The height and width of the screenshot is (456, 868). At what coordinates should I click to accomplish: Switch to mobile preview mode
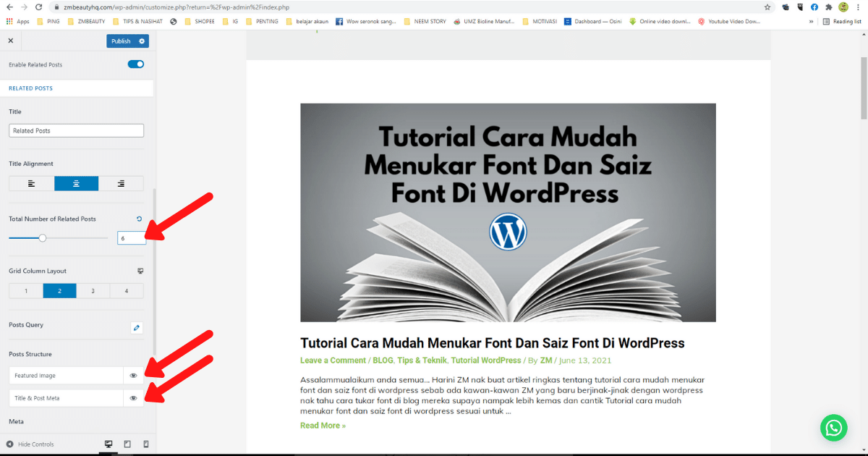click(146, 444)
